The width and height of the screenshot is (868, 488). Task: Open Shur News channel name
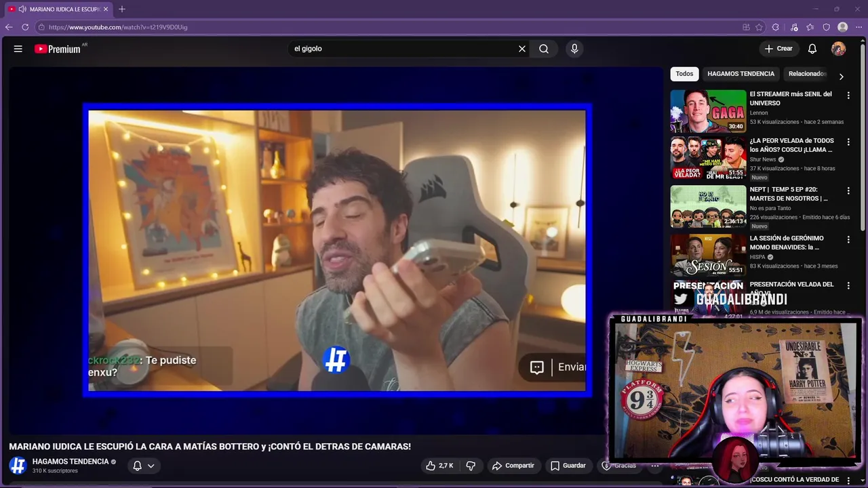763,159
